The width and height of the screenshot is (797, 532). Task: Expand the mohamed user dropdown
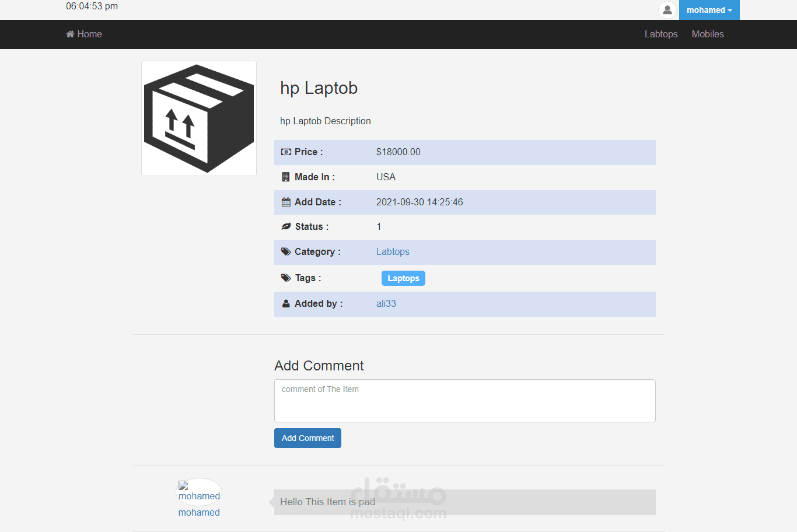click(x=709, y=10)
